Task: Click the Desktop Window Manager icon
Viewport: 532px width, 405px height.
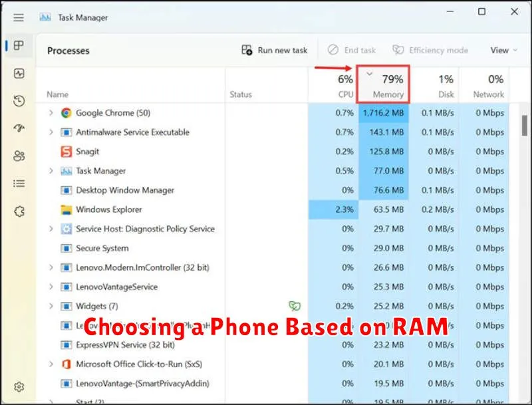Action: click(x=66, y=190)
